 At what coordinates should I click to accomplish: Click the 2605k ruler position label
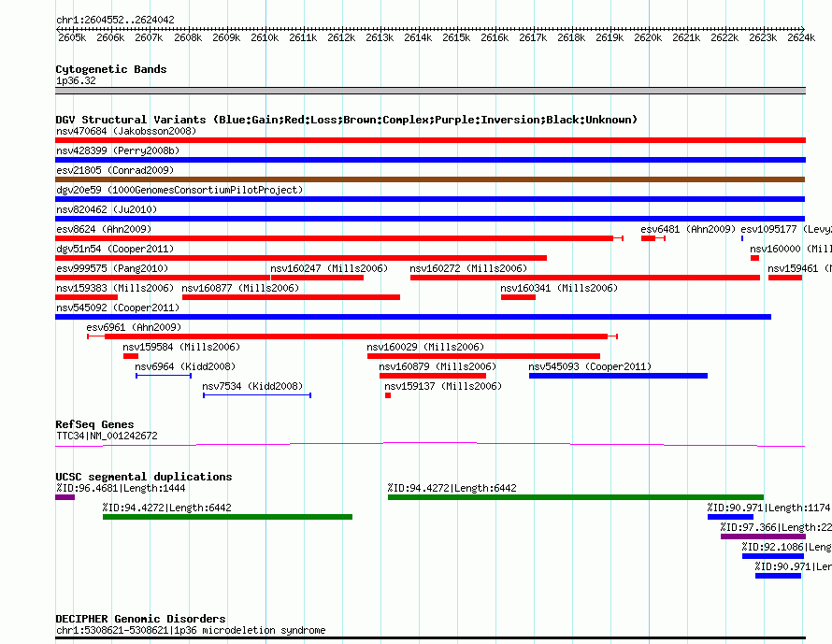pos(72,37)
